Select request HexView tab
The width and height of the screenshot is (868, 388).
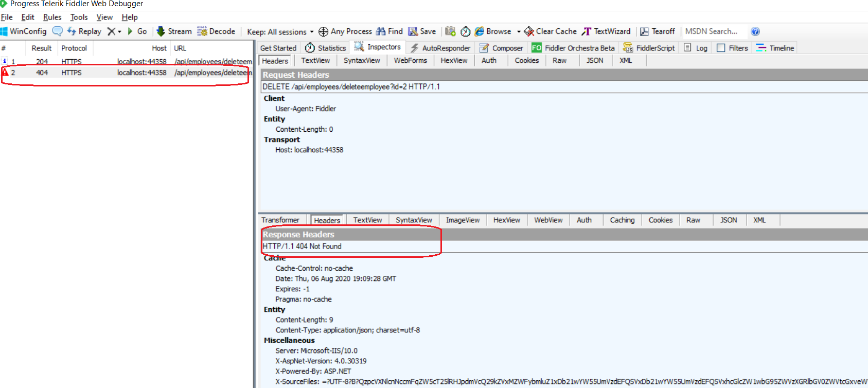pos(454,61)
